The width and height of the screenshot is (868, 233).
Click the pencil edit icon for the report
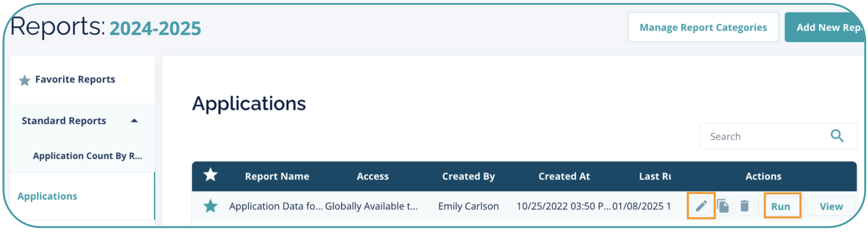(701, 206)
